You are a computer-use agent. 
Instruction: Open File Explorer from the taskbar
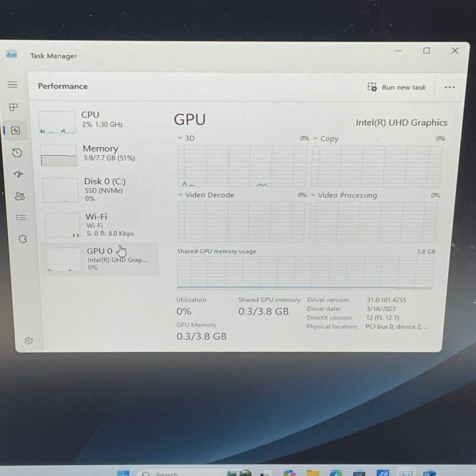tap(313, 473)
